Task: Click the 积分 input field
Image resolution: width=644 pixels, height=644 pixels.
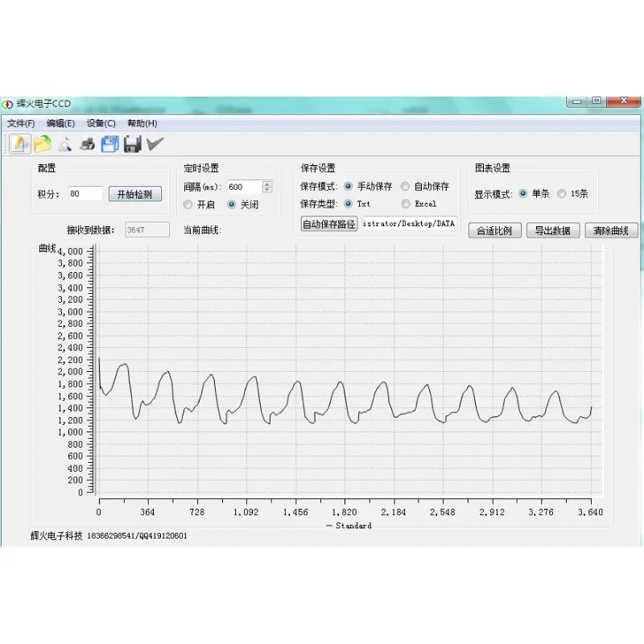Action: tap(85, 193)
